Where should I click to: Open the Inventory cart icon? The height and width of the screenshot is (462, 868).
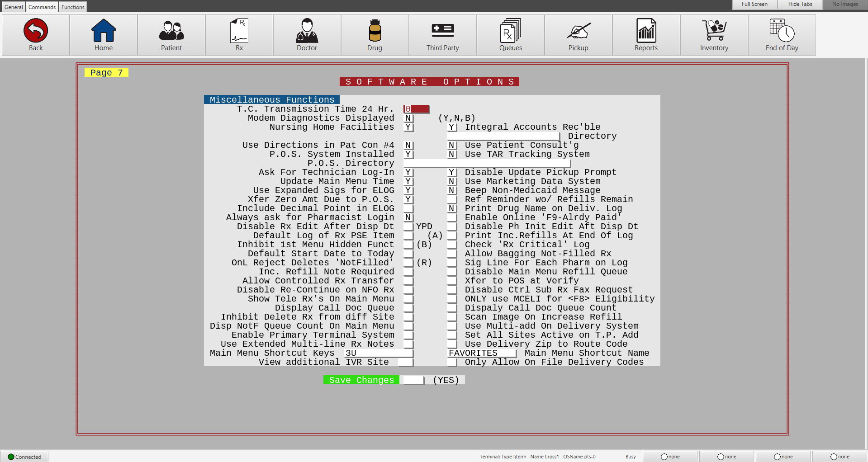pos(714,31)
